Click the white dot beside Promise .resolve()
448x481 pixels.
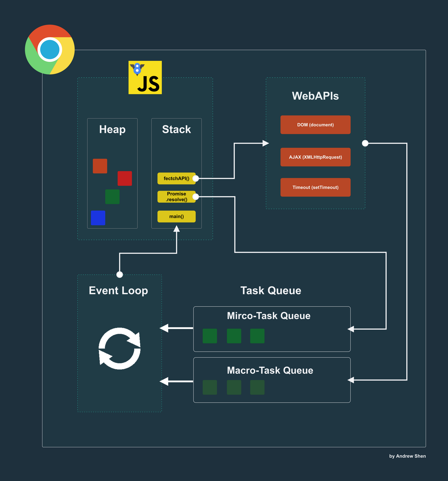click(x=196, y=197)
